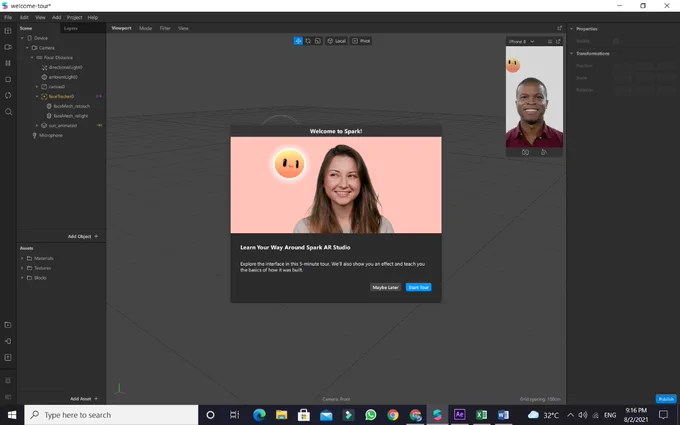Click Add Asset button
This screenshot has height=425, width=680.
pos(84,399)
